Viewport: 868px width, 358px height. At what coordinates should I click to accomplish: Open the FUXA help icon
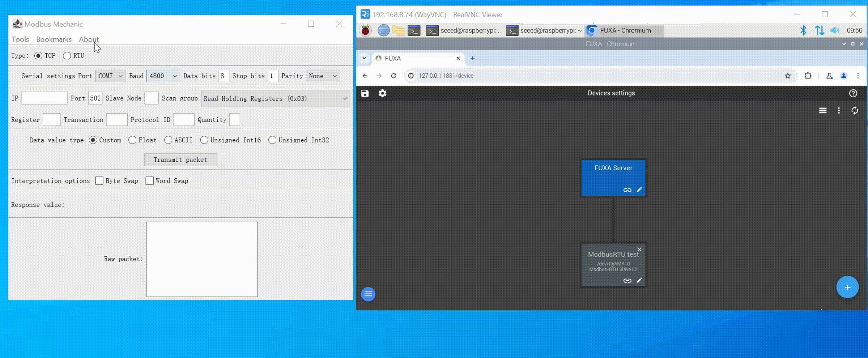[x=853, y=93]
